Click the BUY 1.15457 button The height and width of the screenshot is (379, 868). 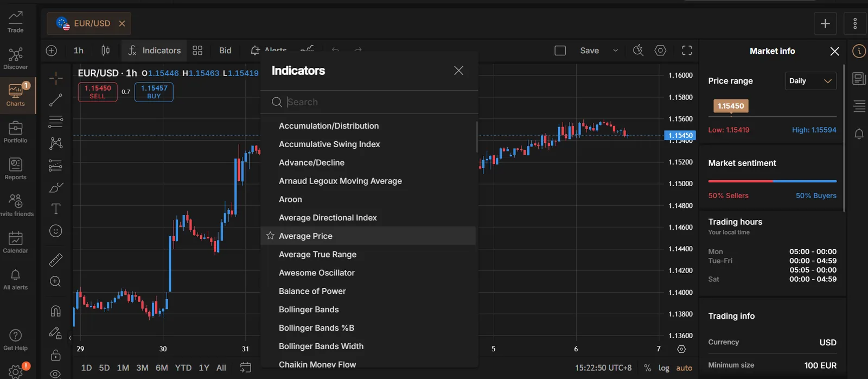point(154,92)
